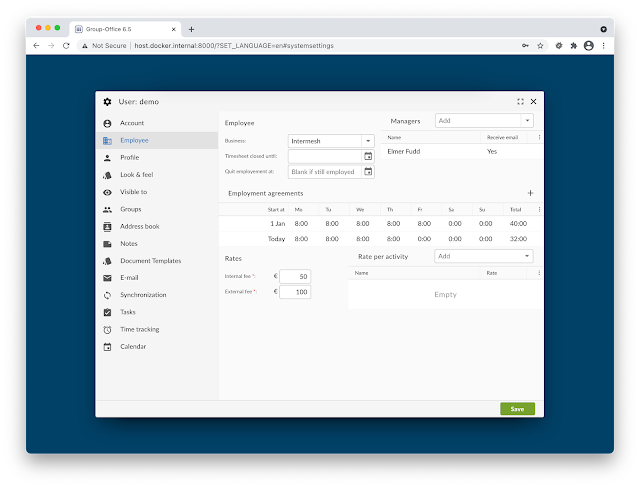Open the browser profile avatar

point(589,46)
